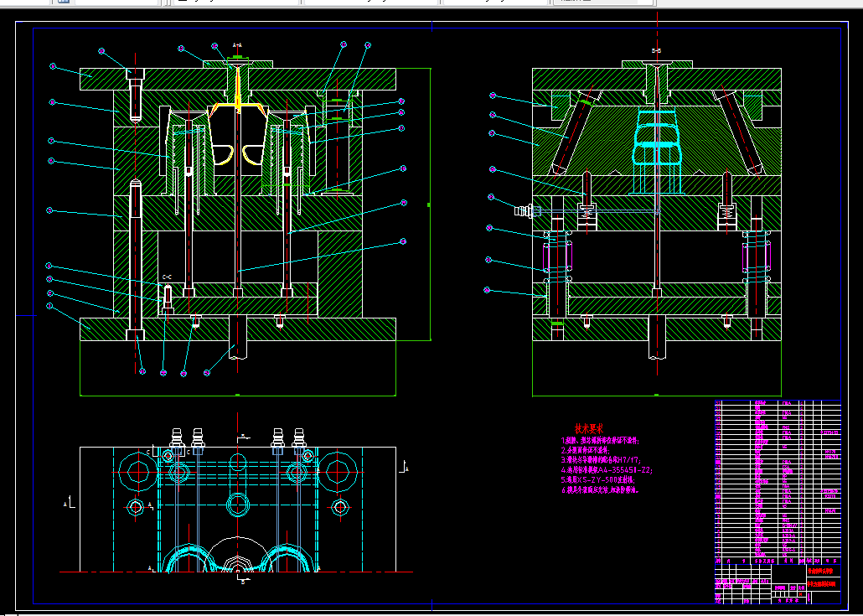
Task: Click the C-C section label in left view
Action: tap(167, 277)
